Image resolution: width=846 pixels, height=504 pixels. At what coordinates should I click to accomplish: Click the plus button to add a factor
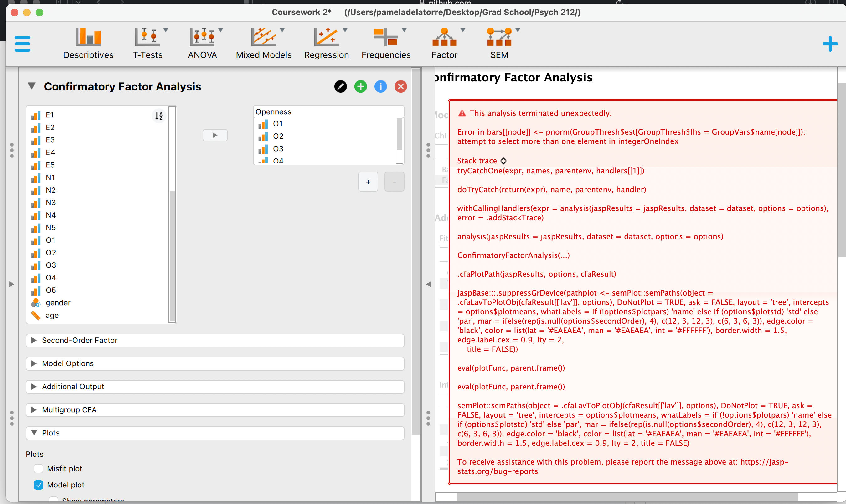coord(368,182)
